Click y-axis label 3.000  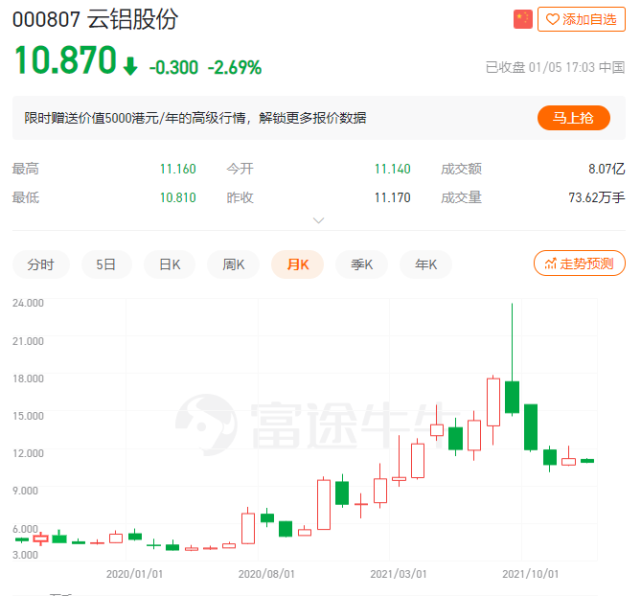coord(25,555)
